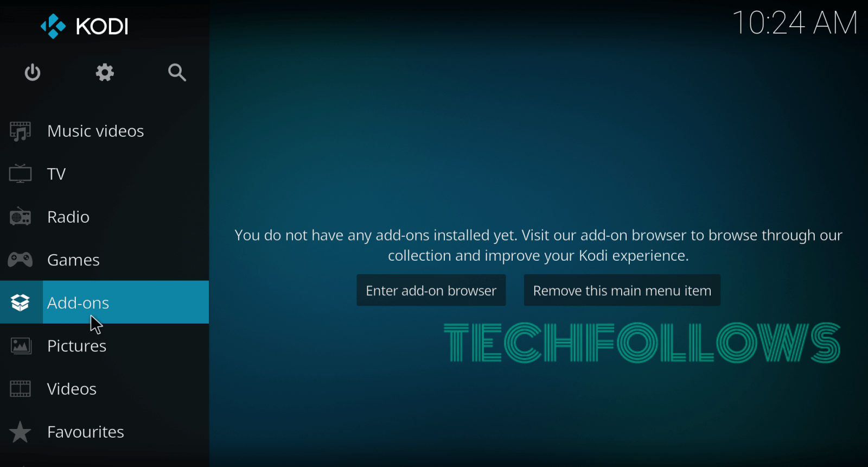This screenshot has height=467, width=868.
Task: Open settings via the gear icon
Action: [105, 72]
